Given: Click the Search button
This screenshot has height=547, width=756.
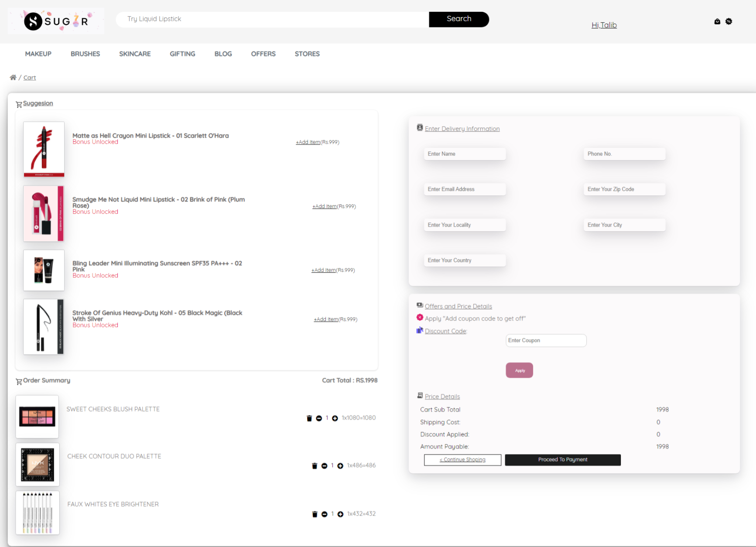Looking at the screenshot, I should tap(459, 19).
